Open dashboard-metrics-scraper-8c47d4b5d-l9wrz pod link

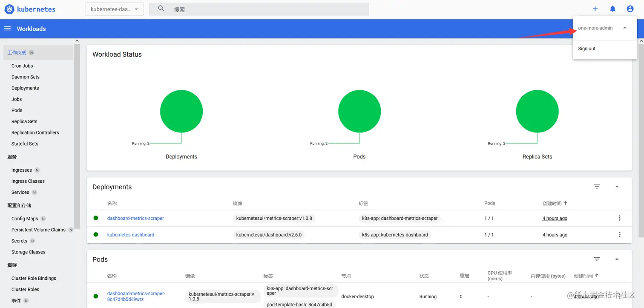tap(136, 296)
